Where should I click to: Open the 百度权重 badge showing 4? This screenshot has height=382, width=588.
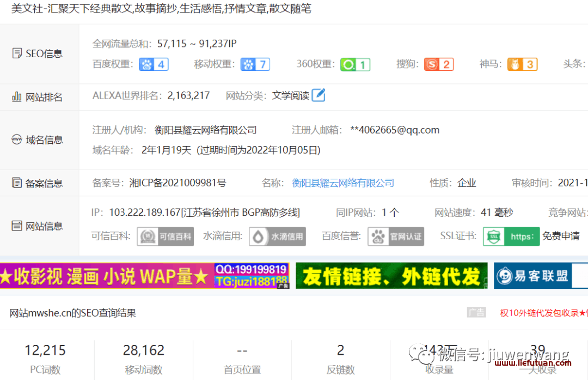pyautogui.click(x=154, y=64)
